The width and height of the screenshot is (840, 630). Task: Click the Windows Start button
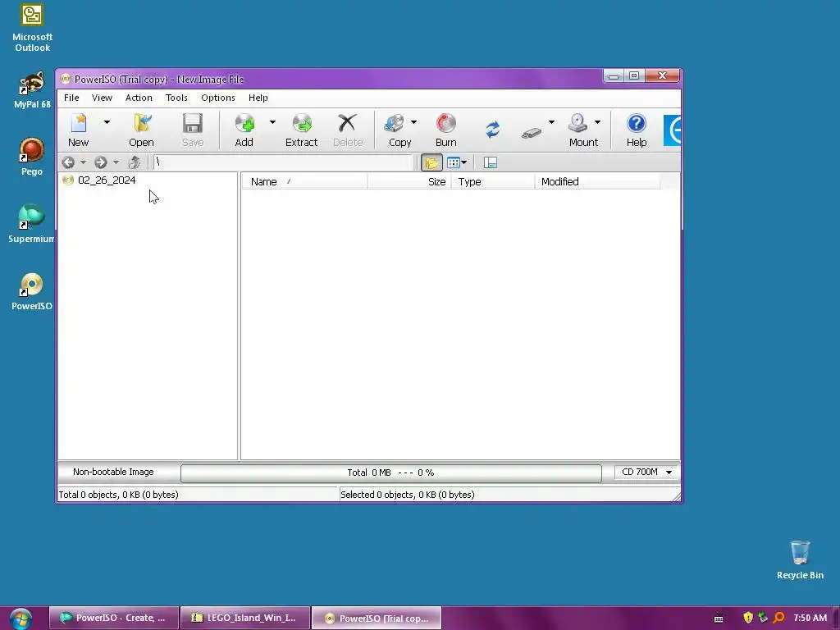click(20, 619)
